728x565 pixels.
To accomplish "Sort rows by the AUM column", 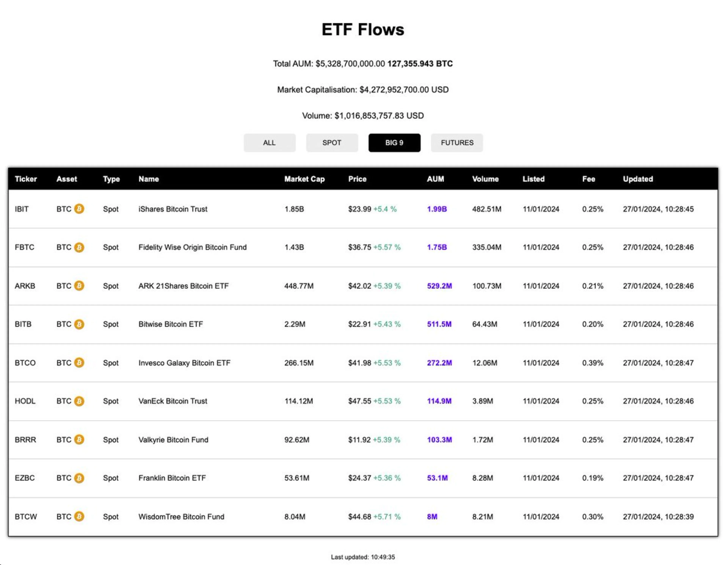I will click(435, 179).
